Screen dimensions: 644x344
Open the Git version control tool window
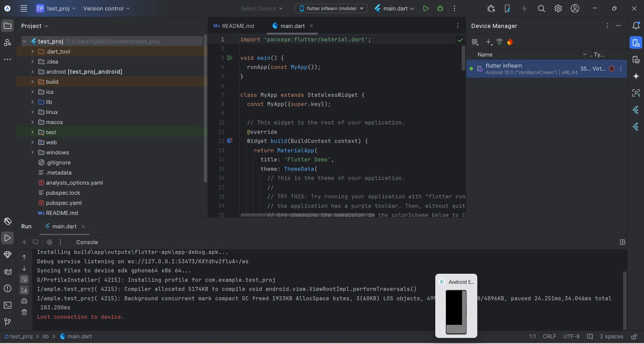click(7, 322)
